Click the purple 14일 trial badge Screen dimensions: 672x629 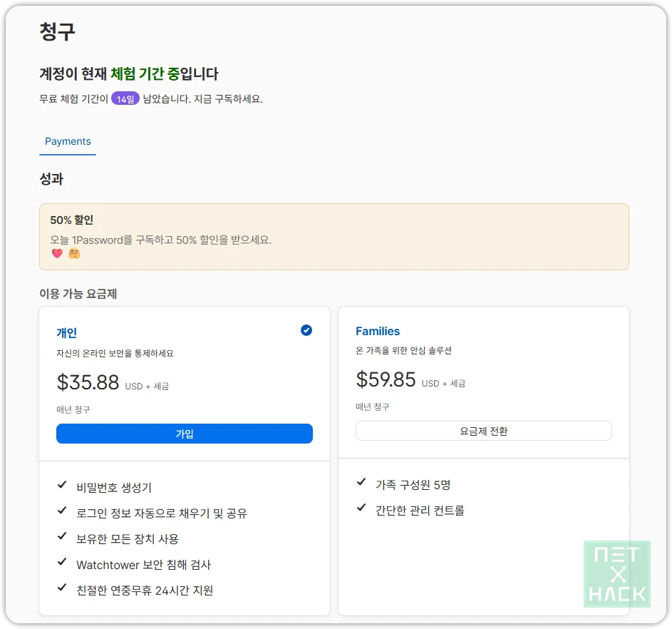(125, 98)
